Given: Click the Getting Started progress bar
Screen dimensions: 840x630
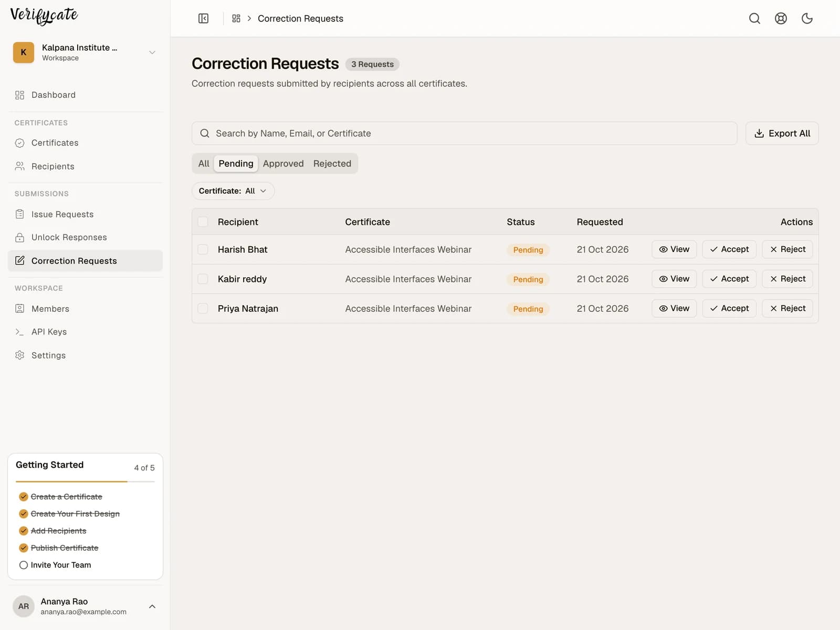Looking at the screenshot, I should click(85, 481).
